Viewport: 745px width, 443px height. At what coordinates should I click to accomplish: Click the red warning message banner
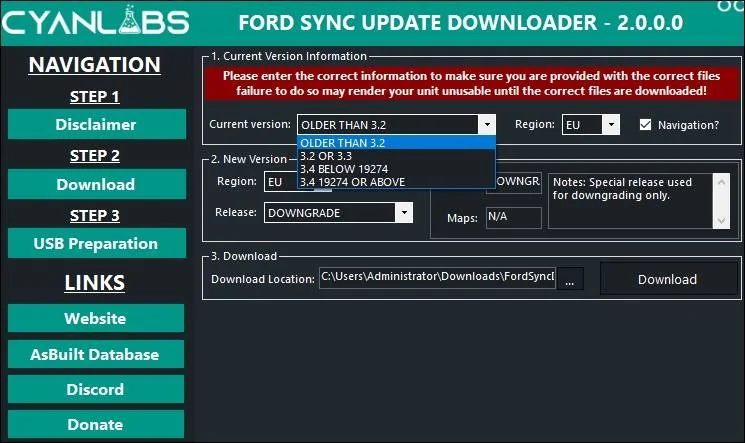(471, 84)
